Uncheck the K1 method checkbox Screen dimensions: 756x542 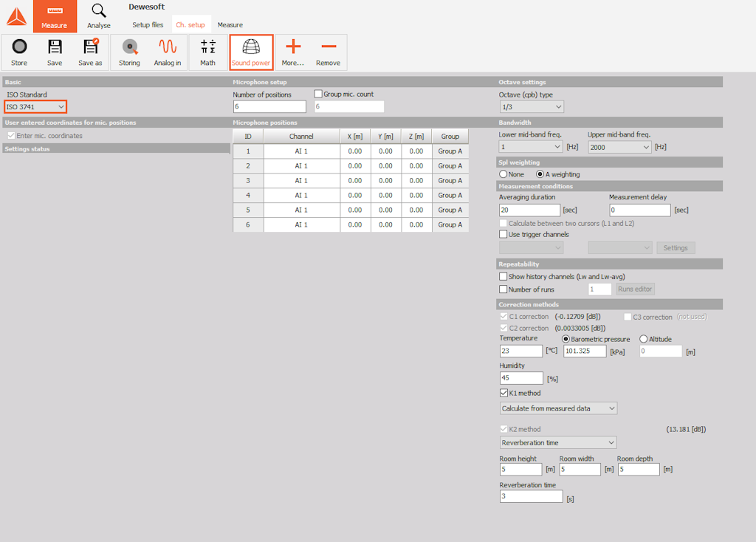point(504,393)
